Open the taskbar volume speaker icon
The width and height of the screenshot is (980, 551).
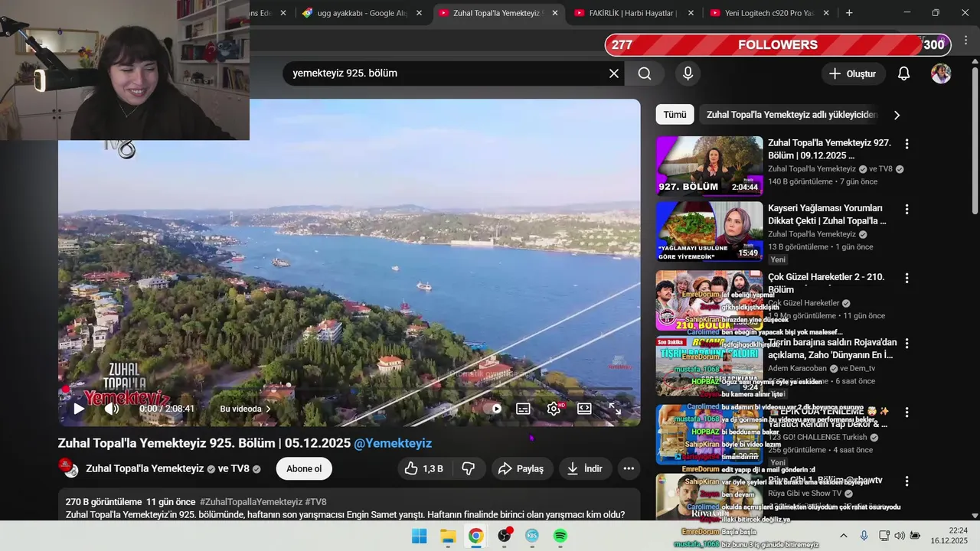pyautogui.click(x=899, y=536)
